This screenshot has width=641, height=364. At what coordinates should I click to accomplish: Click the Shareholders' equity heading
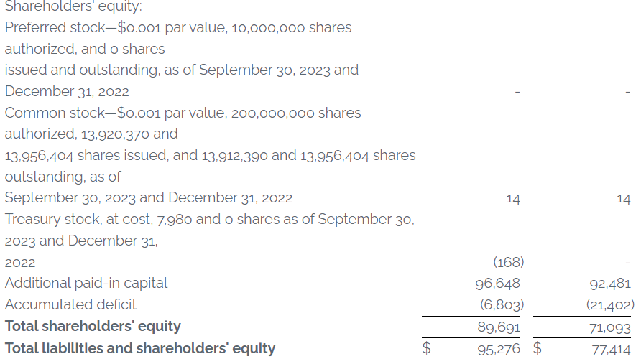73,6
